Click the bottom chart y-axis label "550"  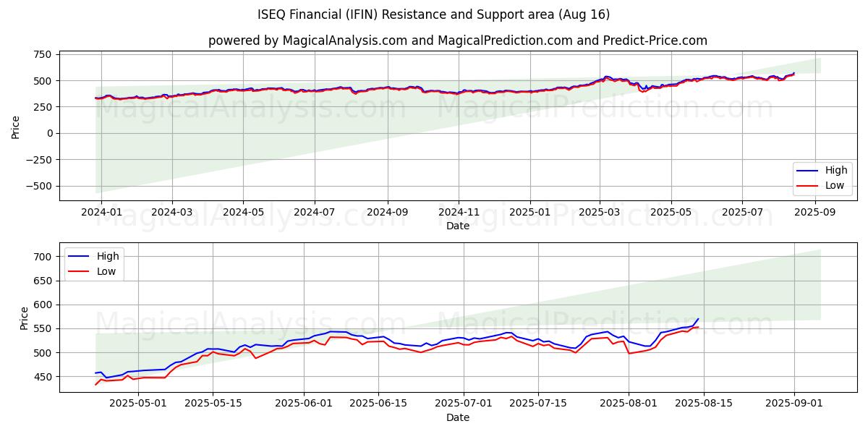point(42,329)
